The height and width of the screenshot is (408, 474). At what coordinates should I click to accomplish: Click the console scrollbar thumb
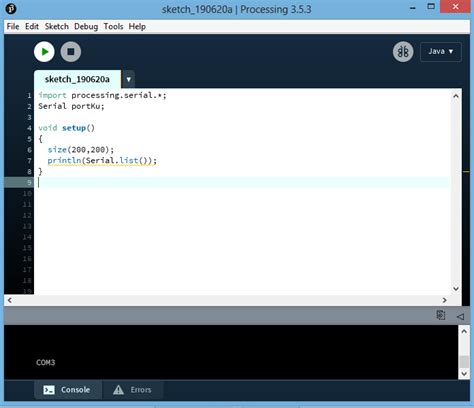tap(464, 361)
